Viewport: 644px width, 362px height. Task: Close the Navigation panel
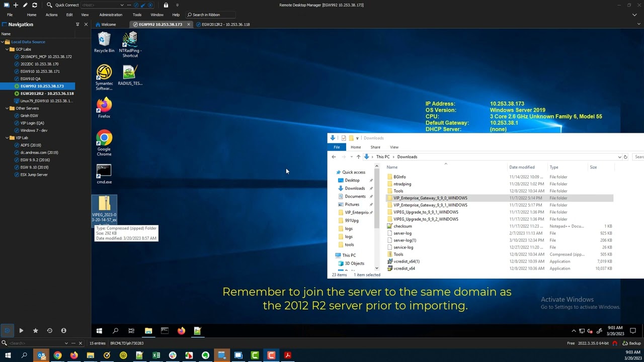tap(86, 24)
